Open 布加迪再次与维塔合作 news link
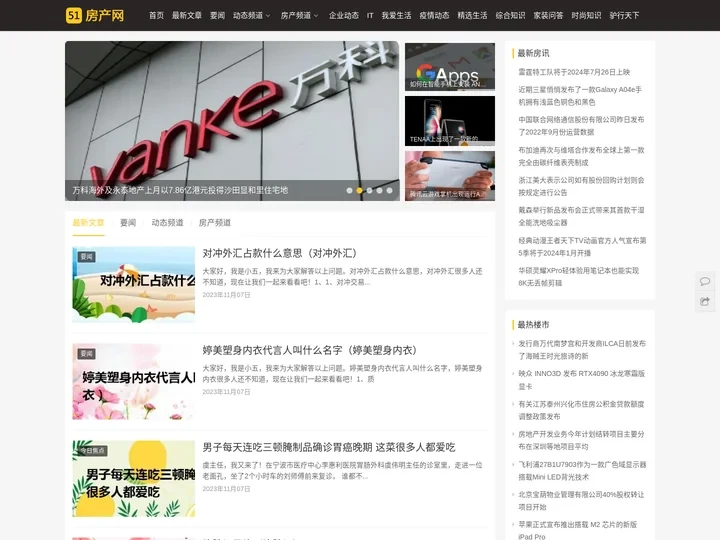 tap(581, 156)
